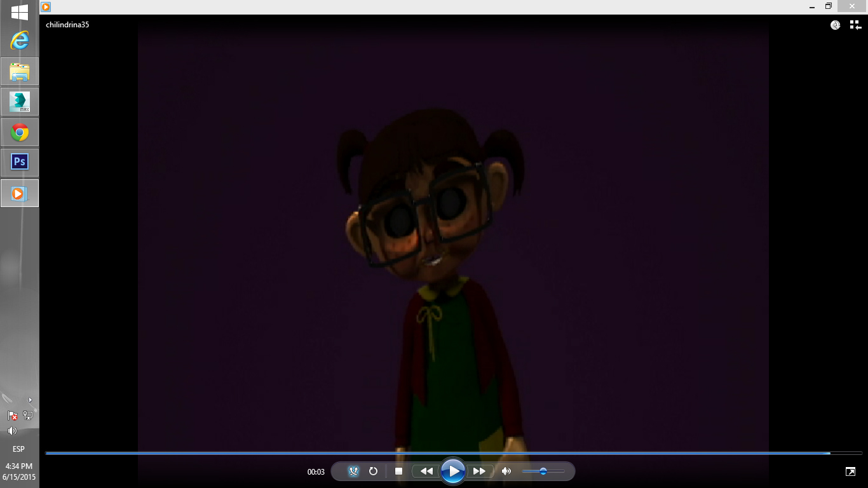The image size is (868, 488).
Task: Open the network status tray icon
Action: coord(27,416)
